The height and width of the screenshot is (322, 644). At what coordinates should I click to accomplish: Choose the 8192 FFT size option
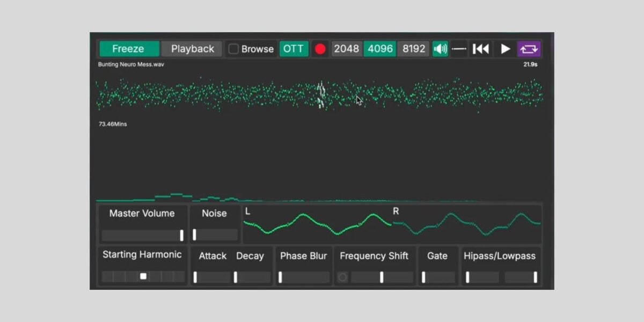[413, 48]
